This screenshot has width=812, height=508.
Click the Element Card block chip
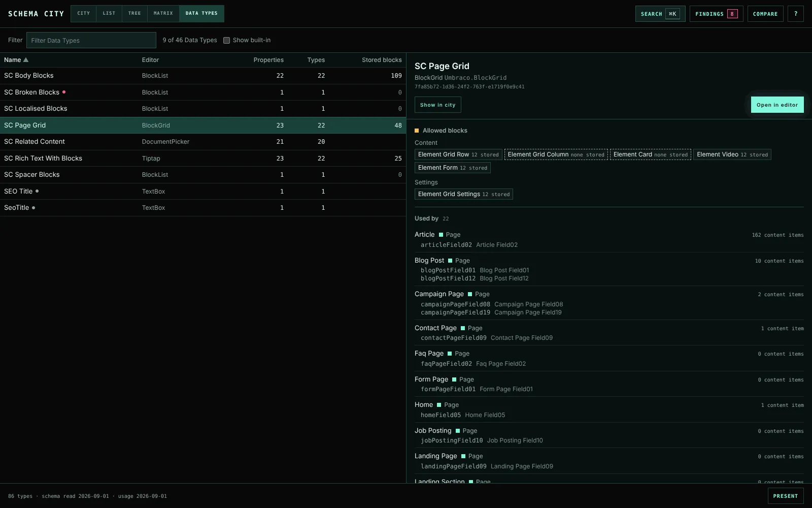coord(650,154)
